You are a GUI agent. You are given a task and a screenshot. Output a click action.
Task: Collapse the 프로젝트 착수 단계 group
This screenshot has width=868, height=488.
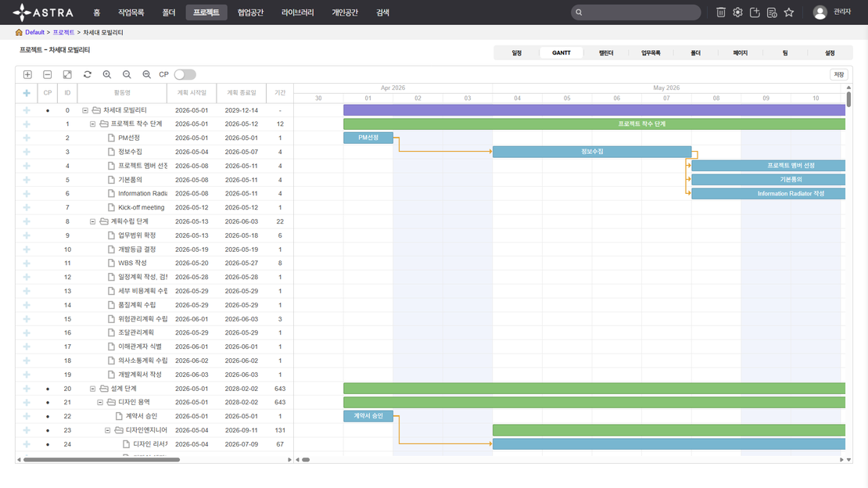pos(92,124)
